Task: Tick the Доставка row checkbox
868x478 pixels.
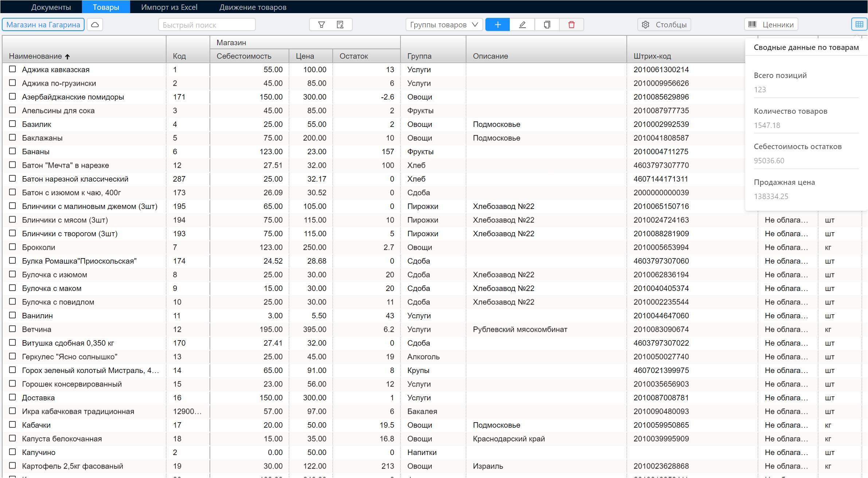Action: [12, 397]
